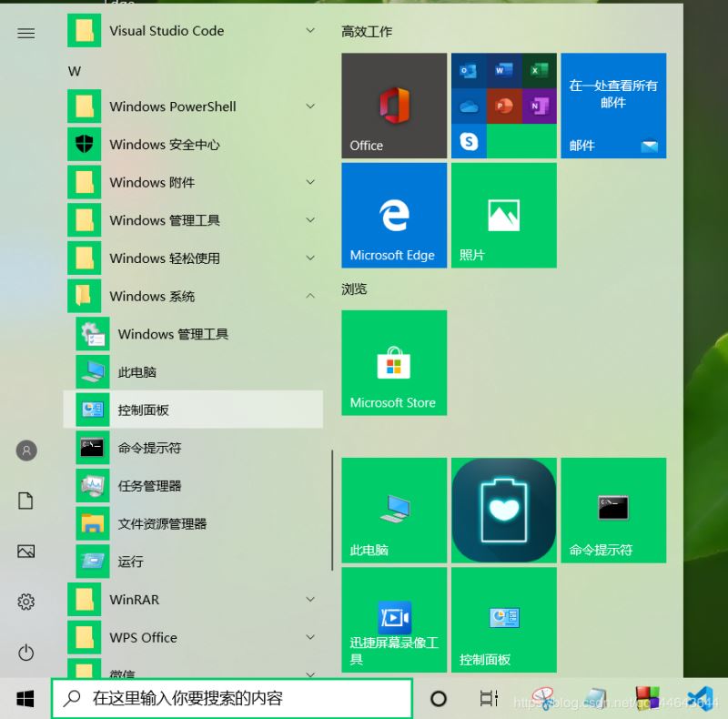728x719 pixels.
Task: Open Settings via the gear icon
Action: 25,601
